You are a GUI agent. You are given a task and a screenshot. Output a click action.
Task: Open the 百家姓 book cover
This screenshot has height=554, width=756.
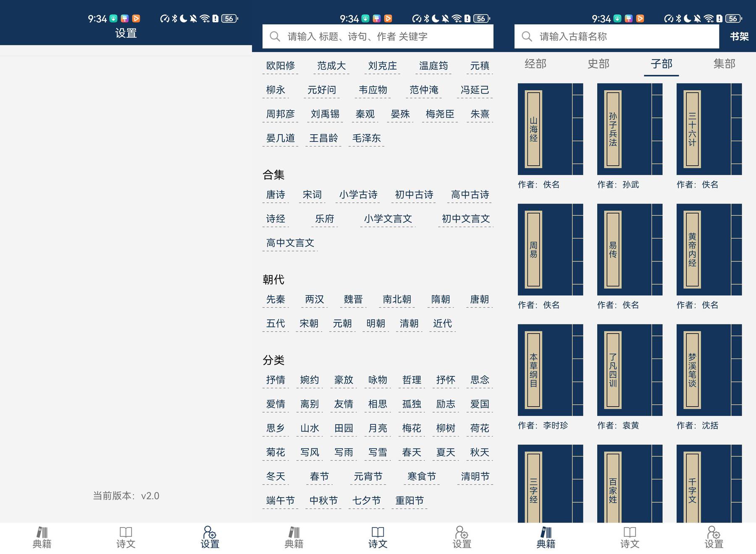630,483
